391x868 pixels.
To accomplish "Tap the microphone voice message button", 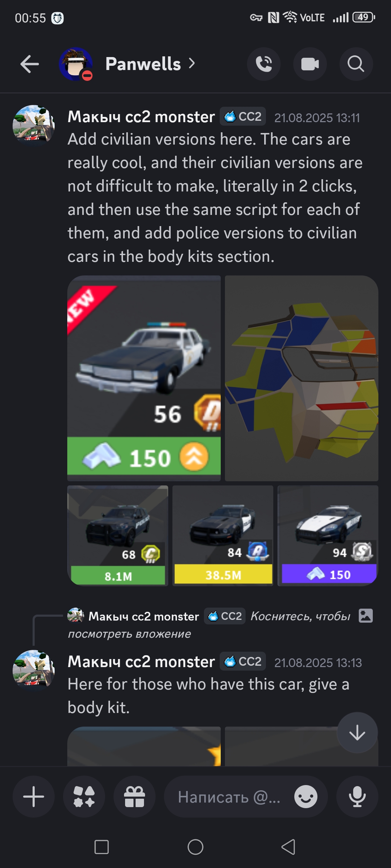I will point(357,797).
